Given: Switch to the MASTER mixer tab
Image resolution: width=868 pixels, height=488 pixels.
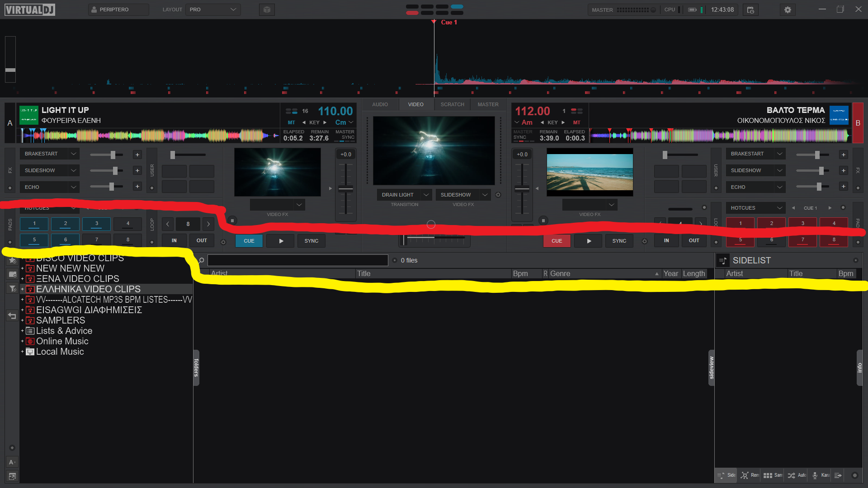Looking at the screenshot, I should click(x=488, y=104).
